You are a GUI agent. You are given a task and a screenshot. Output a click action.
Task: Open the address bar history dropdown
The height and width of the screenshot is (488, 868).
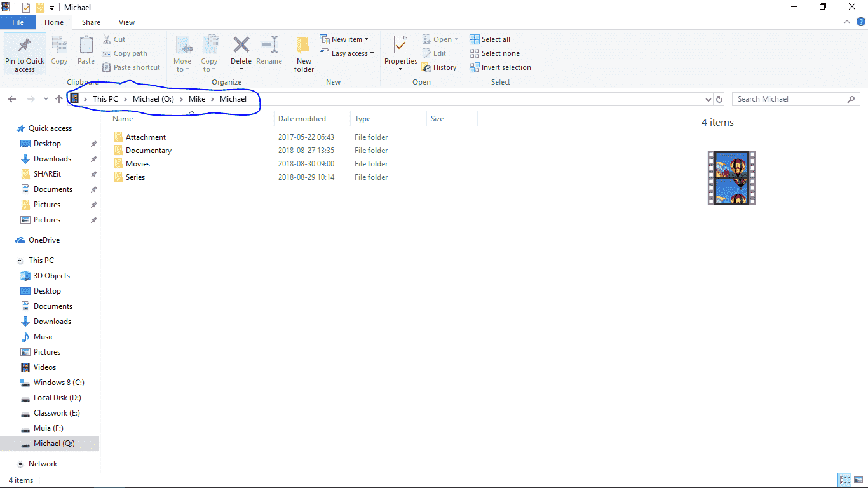pos(709,100)
